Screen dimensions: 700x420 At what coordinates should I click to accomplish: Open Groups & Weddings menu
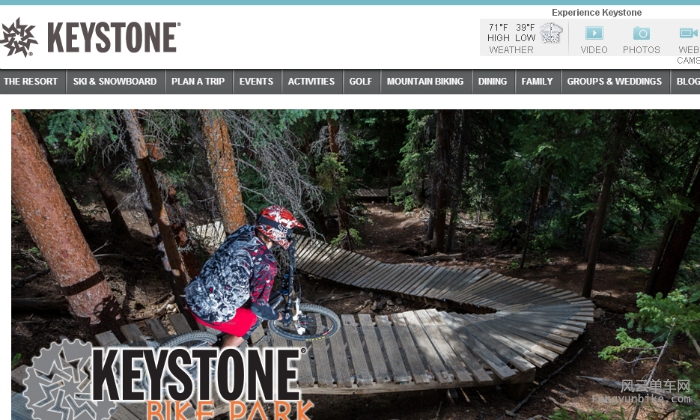pos(614,82)
